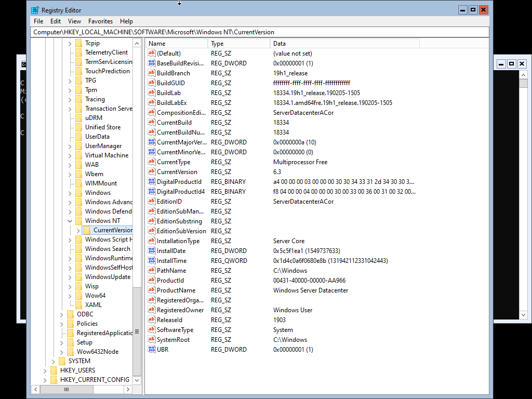This screenshot has height=399, width=532.
Task: Open the Help menu
Action: tap(126, 21)
